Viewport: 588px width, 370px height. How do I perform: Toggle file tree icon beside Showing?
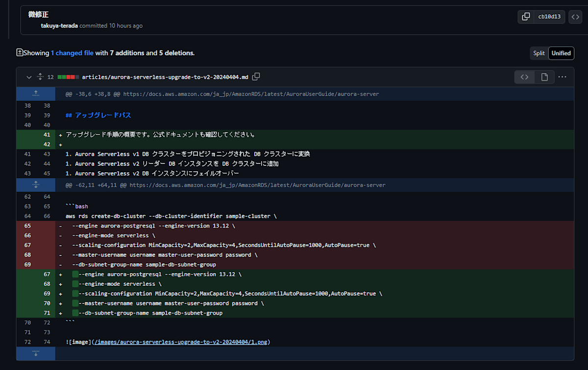[x=20, y=52]
